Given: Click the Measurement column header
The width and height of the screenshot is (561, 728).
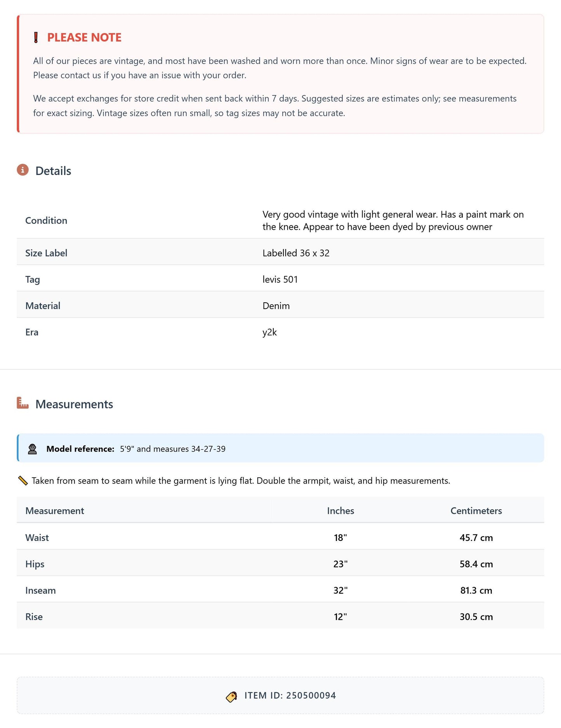Looking at the screenshot, I should point(55,511).
